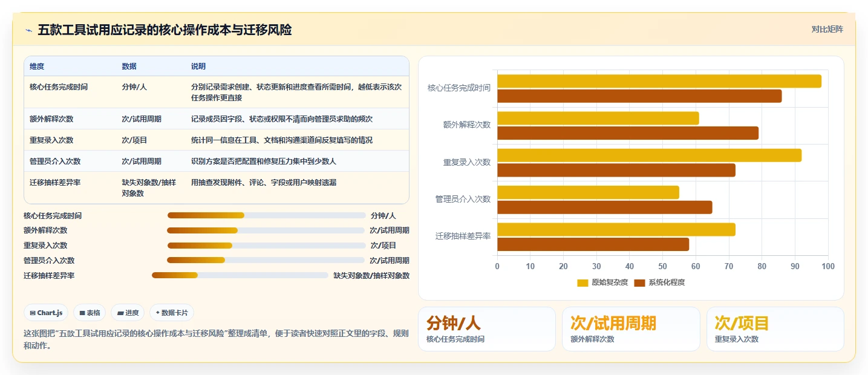Click the 维度 column header

click(37, 66)
